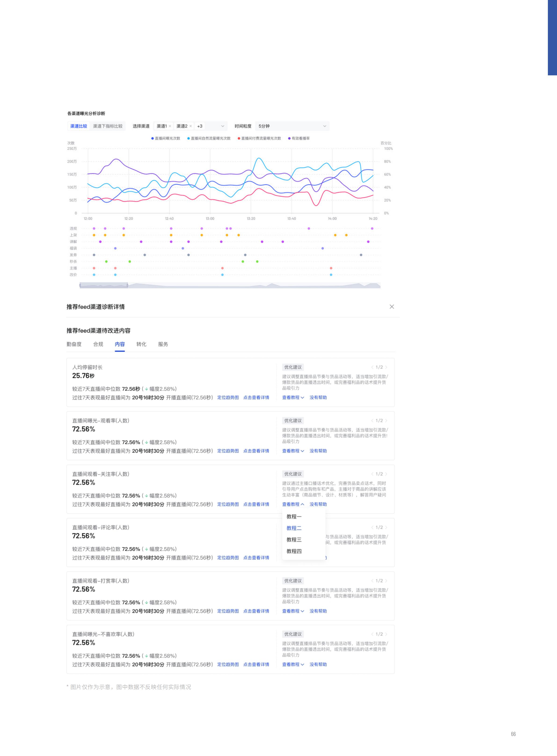Open the 时间粒度 5分钟 dropdown
Screen dimensions: 557x756
pos(292,126)
